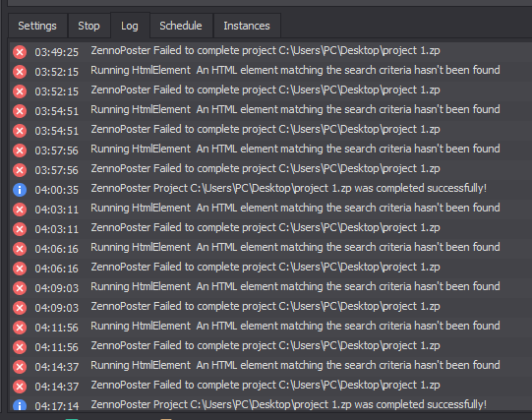
Task: Switch to the Instances tab
Action: [x=247, y=26]
